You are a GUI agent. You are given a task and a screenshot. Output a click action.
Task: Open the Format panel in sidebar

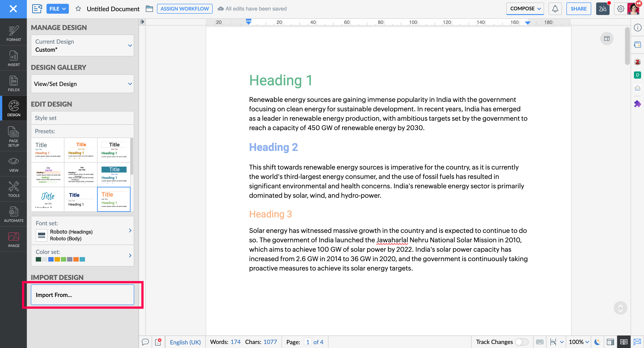click(13, 33)
